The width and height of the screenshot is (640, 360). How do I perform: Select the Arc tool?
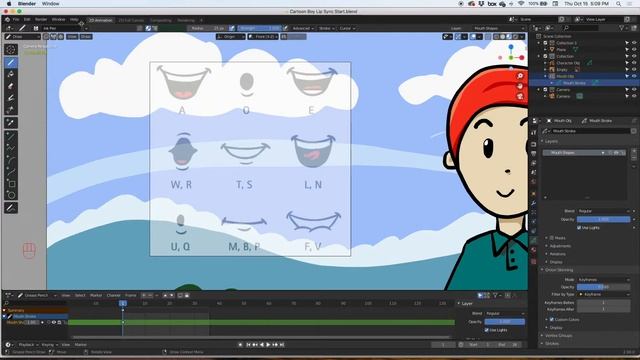pos(11,160)
